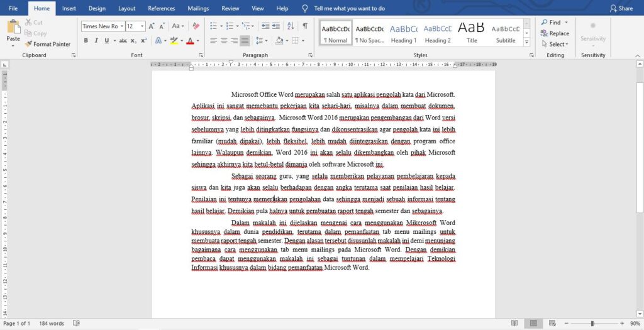This screenshot has height=330, width=644.
Task: Open the Change Case Aa dropdown
Action: tap(178, 26)
